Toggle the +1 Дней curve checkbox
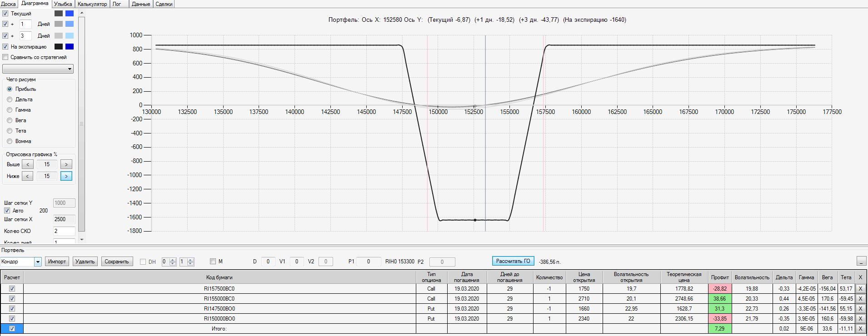The image size is (868, 336). click(x=5, y=24)
